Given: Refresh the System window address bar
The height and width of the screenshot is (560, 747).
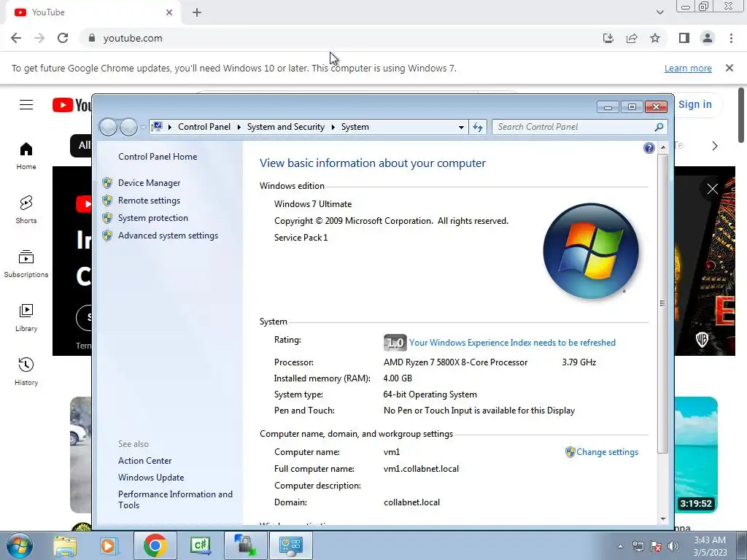Looking at the screenshot, I should coord(478,127).
